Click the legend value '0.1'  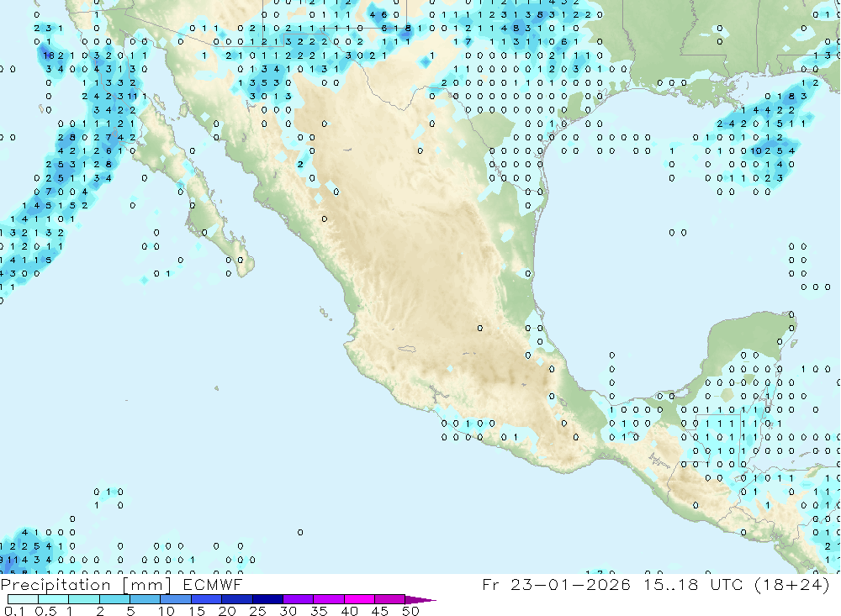(x=14, y=611)
